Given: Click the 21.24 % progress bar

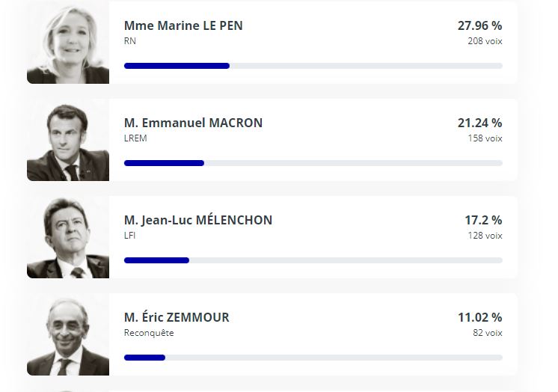Looking at the screenshot, I should coord(313,163).
